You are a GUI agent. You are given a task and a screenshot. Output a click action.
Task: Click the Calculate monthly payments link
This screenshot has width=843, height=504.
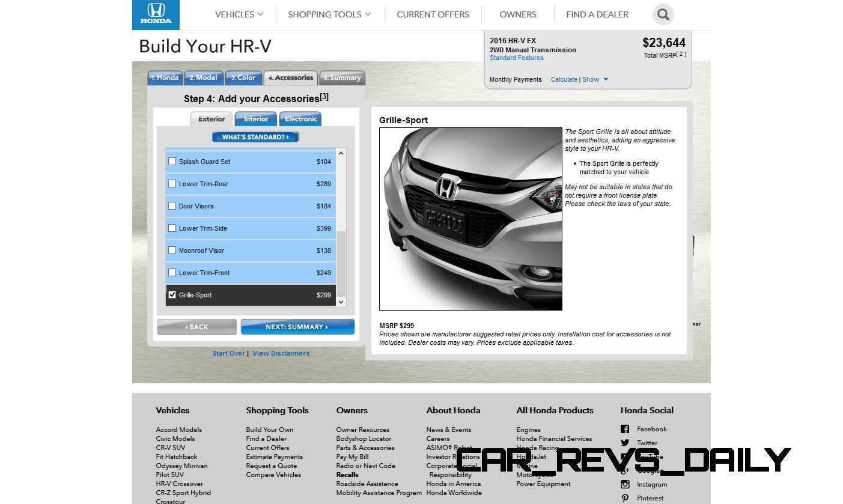point(564,79)
